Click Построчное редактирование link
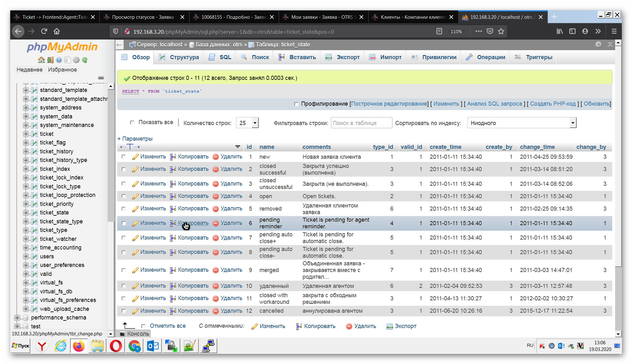This screenshot has height=364, width=632. tap(389, 104)
